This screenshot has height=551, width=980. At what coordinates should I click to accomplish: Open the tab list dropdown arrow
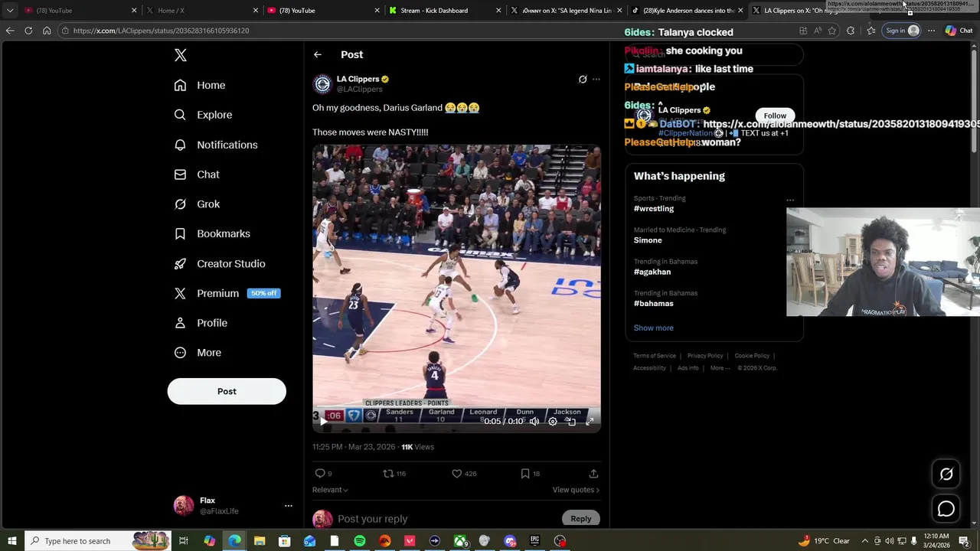click(10, 11)
